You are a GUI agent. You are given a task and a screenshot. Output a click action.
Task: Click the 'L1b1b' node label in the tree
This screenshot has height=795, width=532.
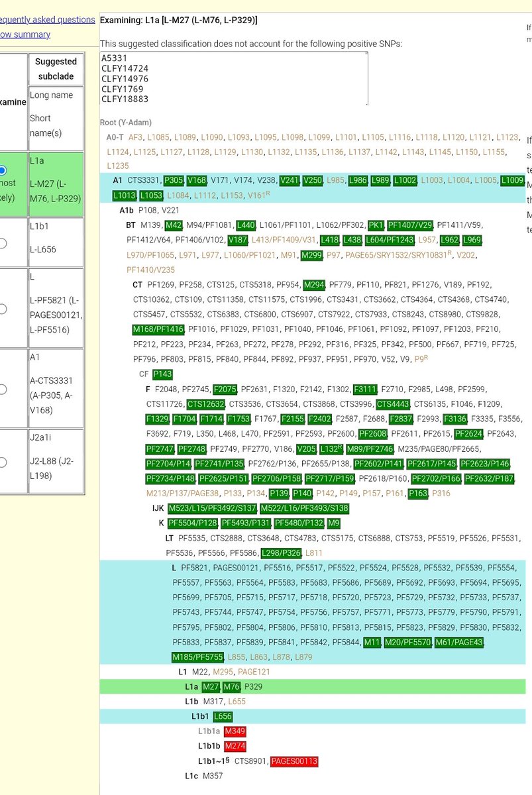point(209,746)
